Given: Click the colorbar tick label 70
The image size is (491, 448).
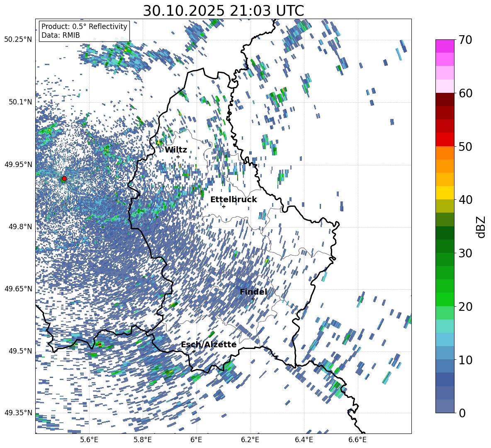Looking at the screenshot, I should coord(465,40).
